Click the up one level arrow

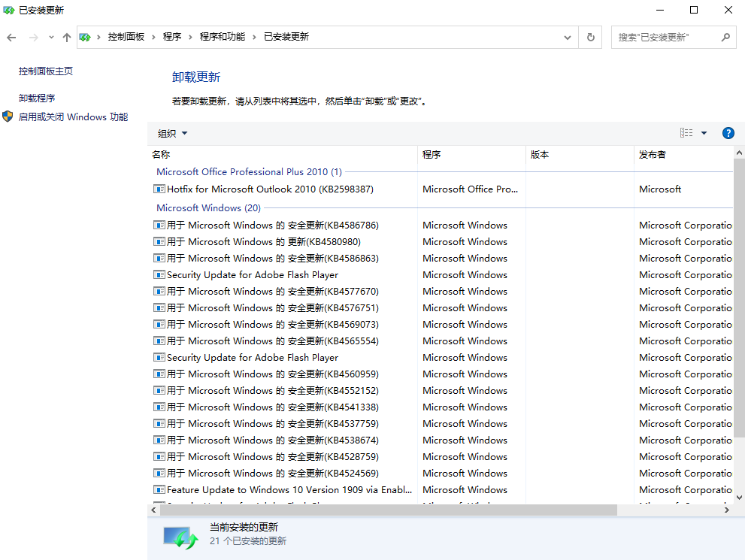66,36
